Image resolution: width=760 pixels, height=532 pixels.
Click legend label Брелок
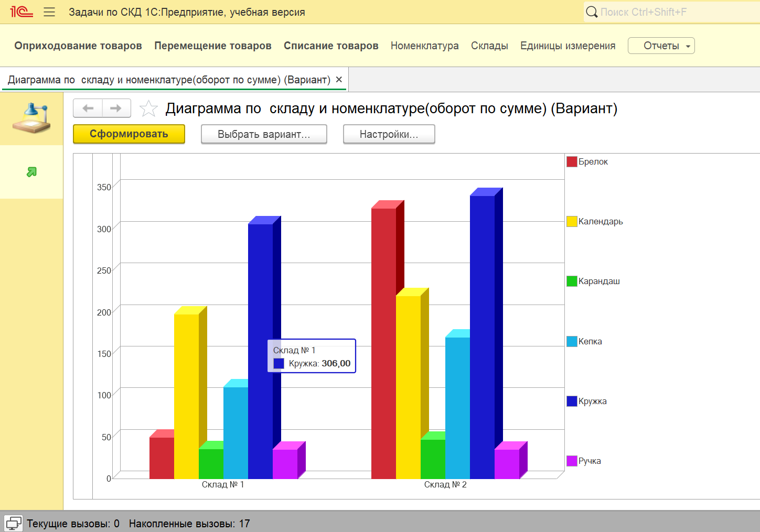click(593, 161)
